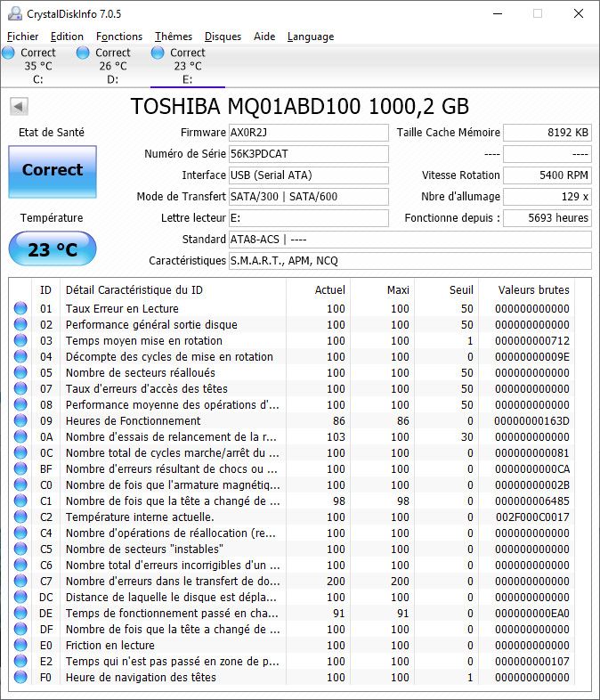Click the blue status orb for drive E:

point(158,53)
